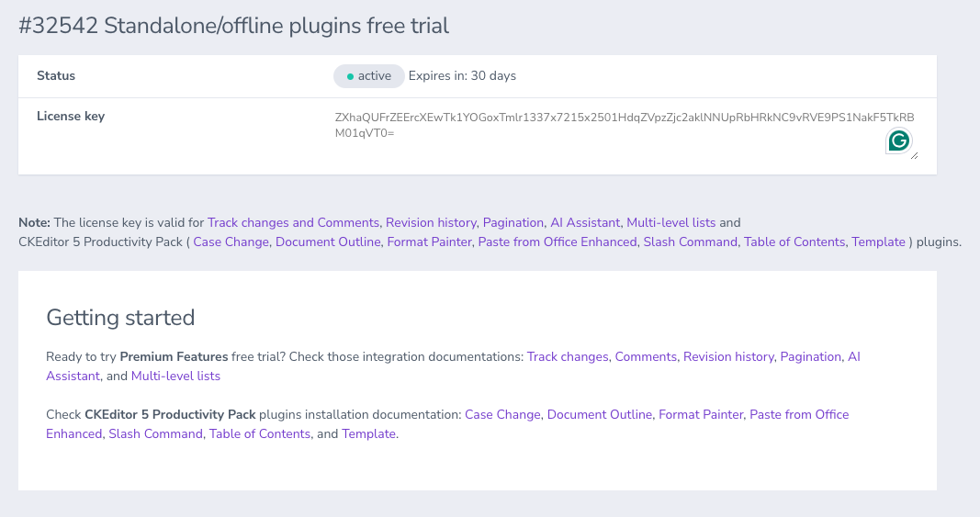
Task: Open Multi-level lists link in the note
Action: tap(670, 222)
